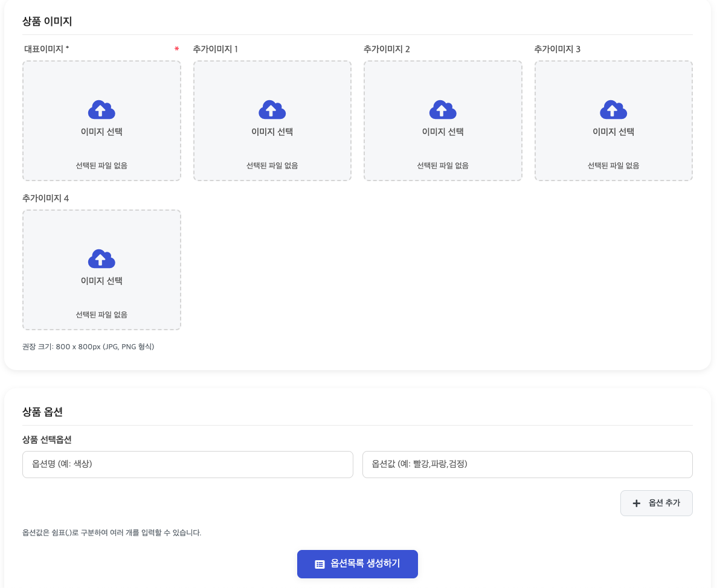717x588 pixels.
Task: Select the cloud upload icon for 추가이미지 4
Action: click(101, 259)
